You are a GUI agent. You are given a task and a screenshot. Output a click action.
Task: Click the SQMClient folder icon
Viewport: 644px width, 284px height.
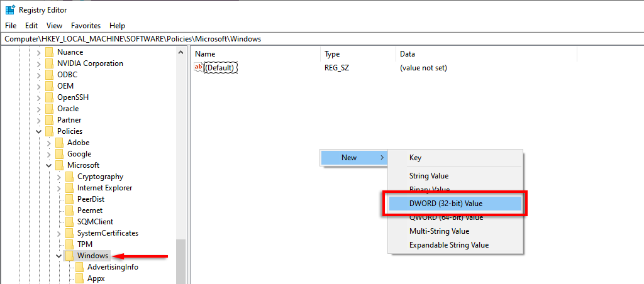69,222
